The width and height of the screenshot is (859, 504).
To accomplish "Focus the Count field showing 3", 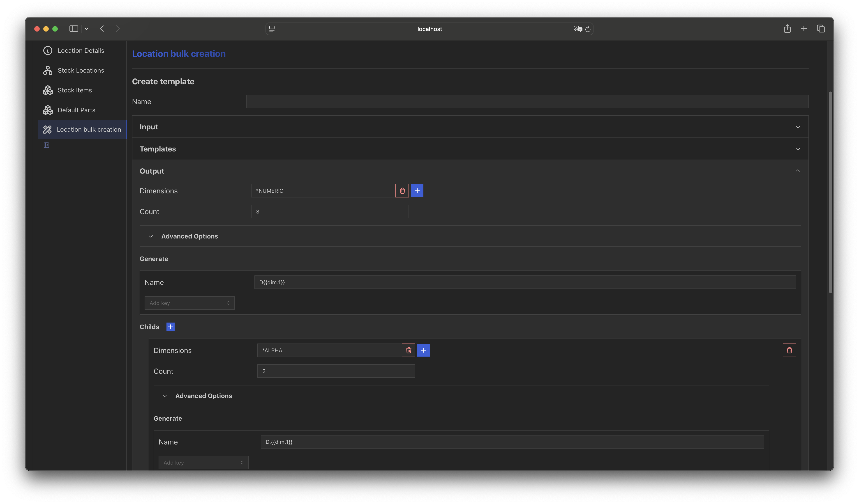I will click(x=330, y=211).
